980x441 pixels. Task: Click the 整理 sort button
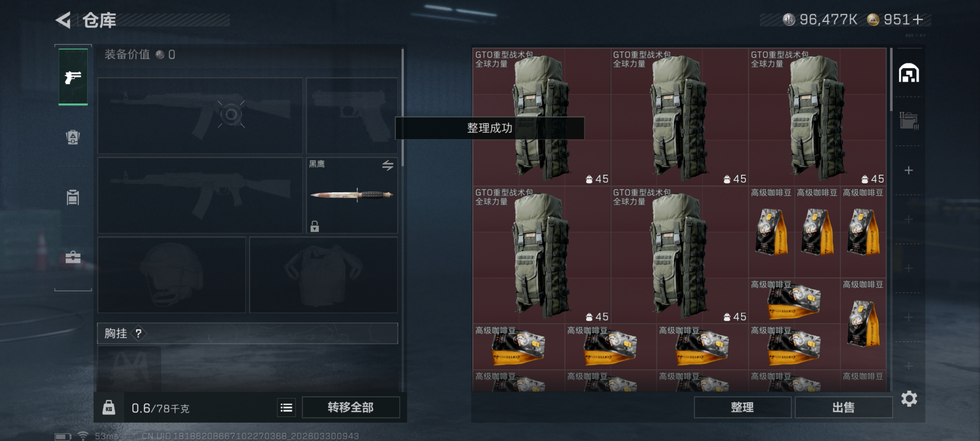(x=742, y=408)
